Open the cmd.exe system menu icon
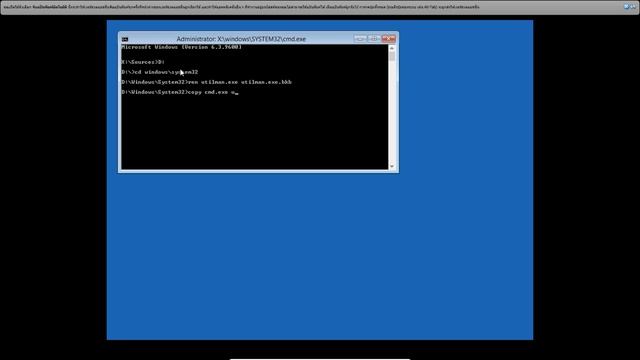This screenshot has width=640, height=360. (125, 39)
